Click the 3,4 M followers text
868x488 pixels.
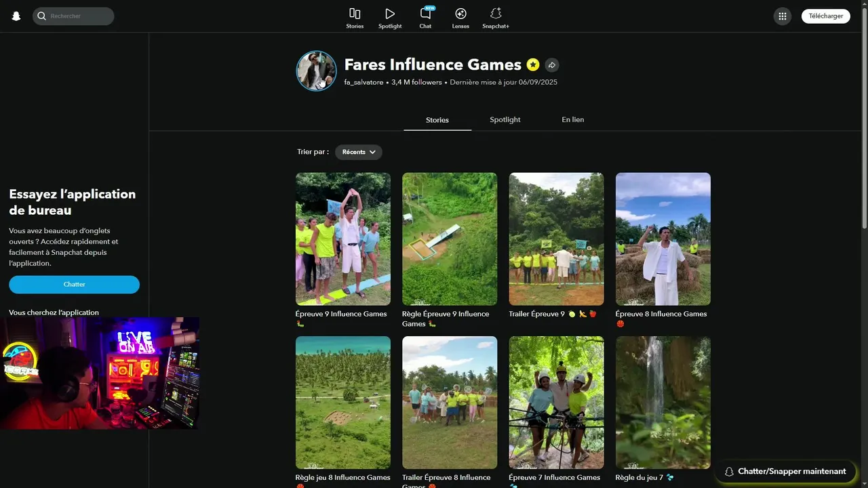click(x=416, y=82)
